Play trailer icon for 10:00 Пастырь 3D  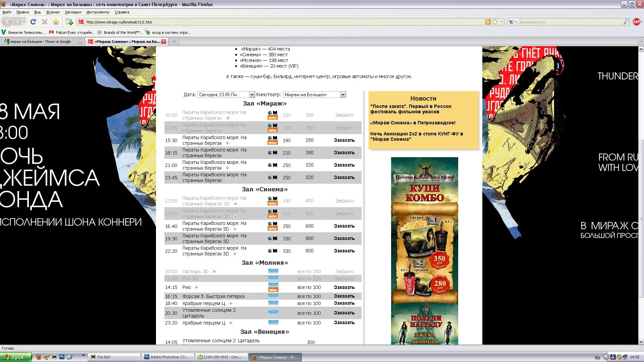coord(214,271)
